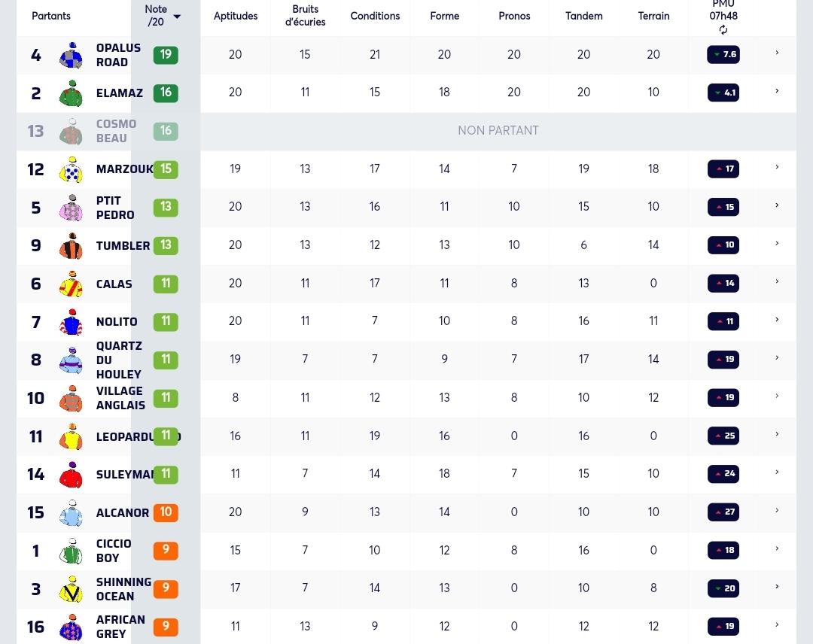Click Nolito's blue jockey silks icon
The image size is (813, 644).
[x=71, y=322]
